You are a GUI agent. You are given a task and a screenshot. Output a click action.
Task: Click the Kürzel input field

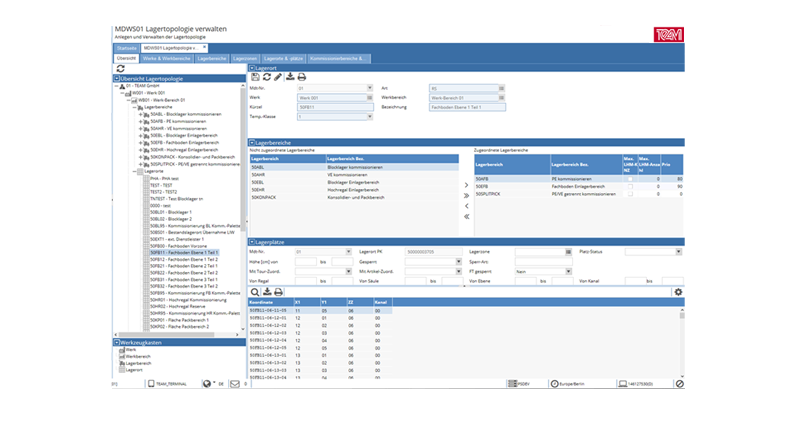[335, 107]
